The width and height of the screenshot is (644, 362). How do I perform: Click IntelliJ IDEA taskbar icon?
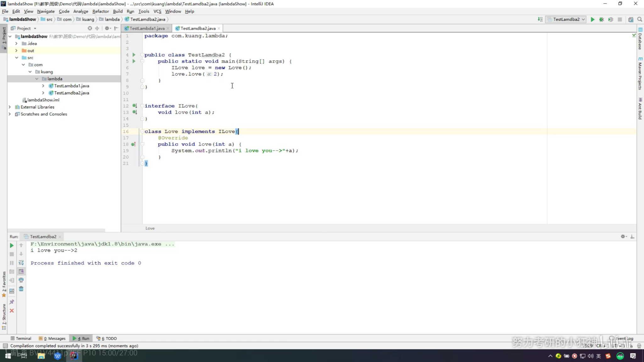pos(74,356)
